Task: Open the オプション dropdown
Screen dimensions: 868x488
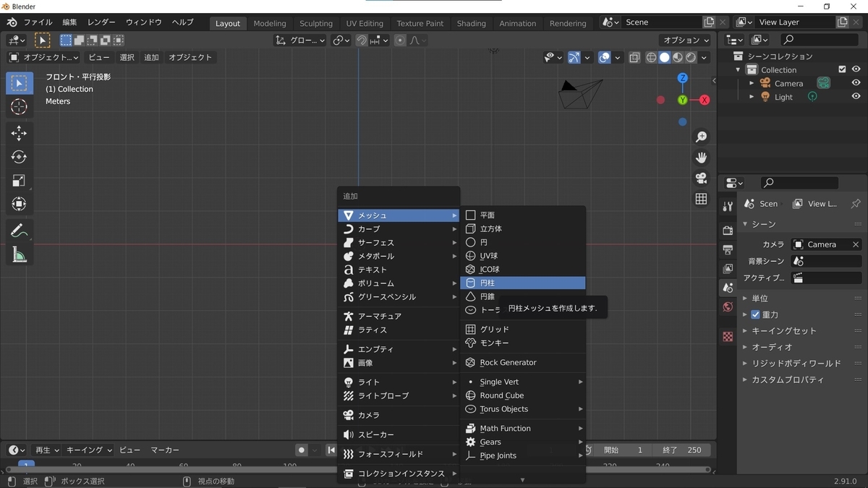Action: coord(685,40)
